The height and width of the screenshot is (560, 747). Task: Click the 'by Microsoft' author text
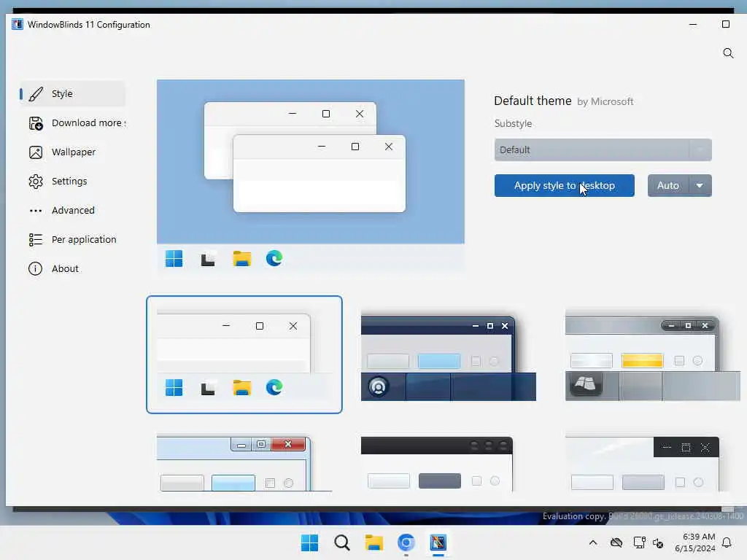point(605,102)
